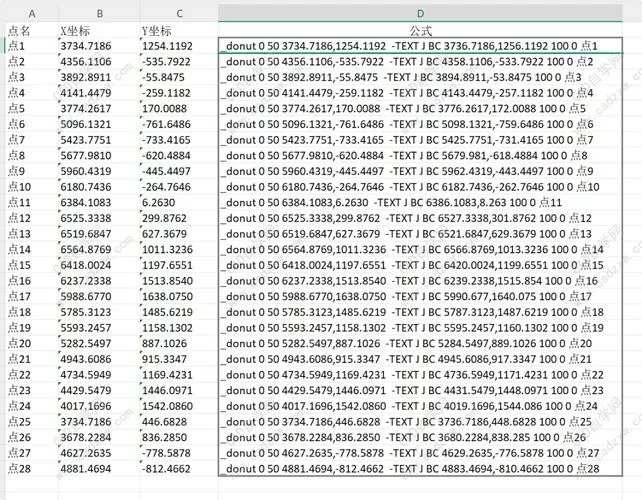Image resolution: width=642 pixels, height=500 pixels.
Task: Select cell with value -733.4165
Action: 179,140
